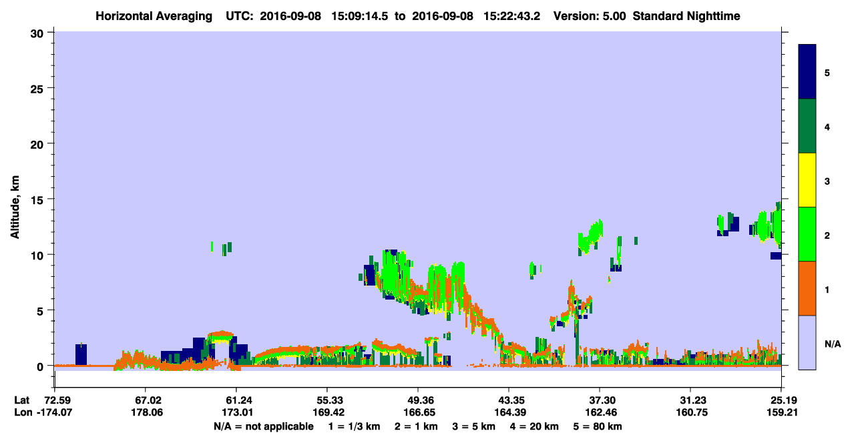
Task: Click the '2 = 1 km' legend entry
Action: coord(416,426)
